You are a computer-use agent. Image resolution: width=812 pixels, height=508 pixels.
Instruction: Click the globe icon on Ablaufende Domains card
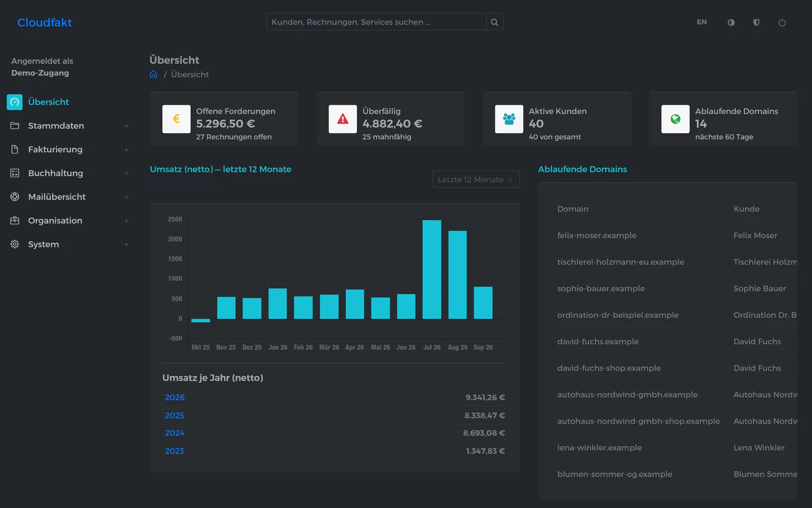pyautogui.click(x=675, y=119)
